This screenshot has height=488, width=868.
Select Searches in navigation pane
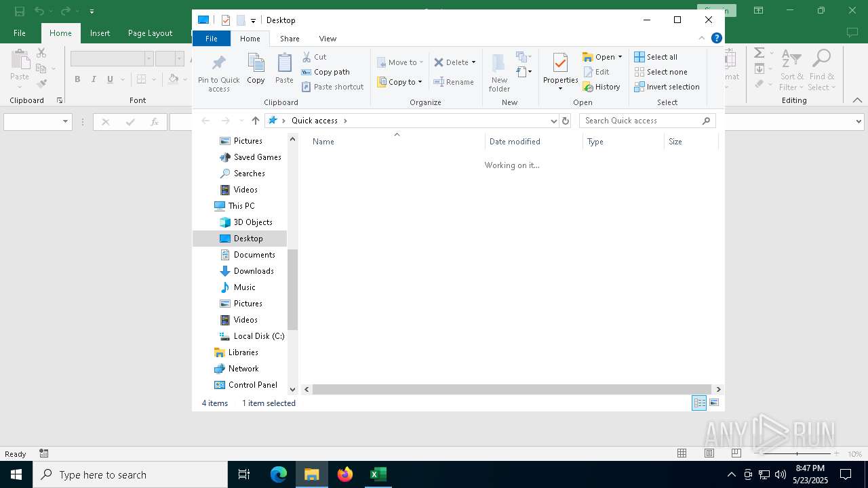242,174
